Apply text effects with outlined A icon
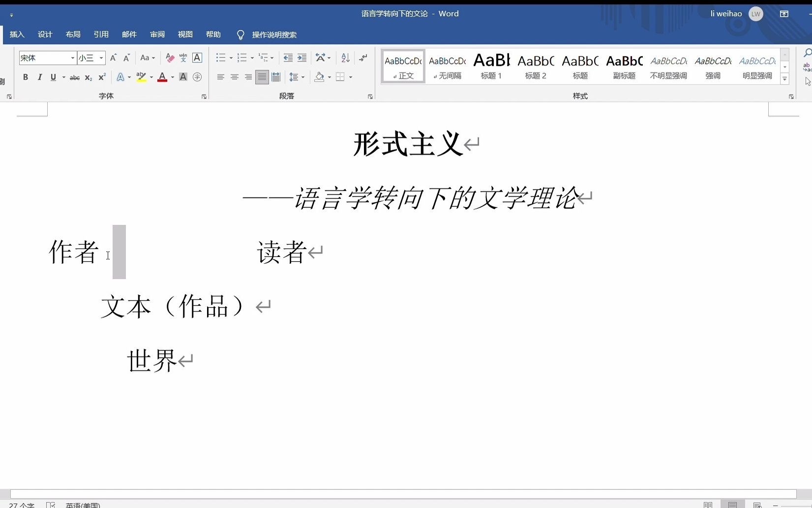The height and width of the screenshot is (508, 812). tap(120, 77)
